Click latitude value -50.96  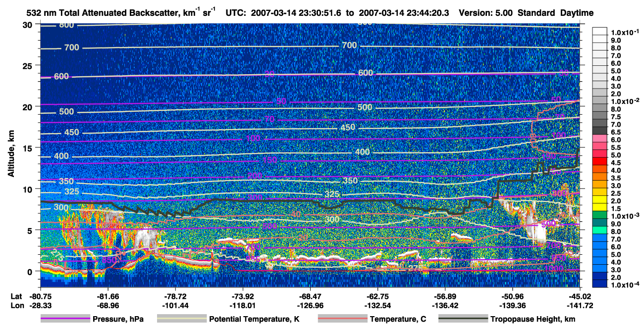(x=512, y=296)
